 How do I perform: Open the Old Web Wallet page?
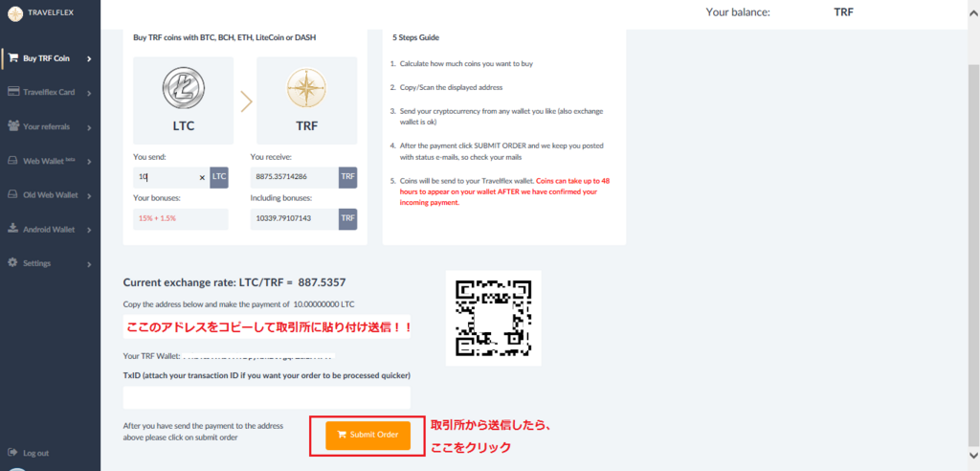click(50, 195)
